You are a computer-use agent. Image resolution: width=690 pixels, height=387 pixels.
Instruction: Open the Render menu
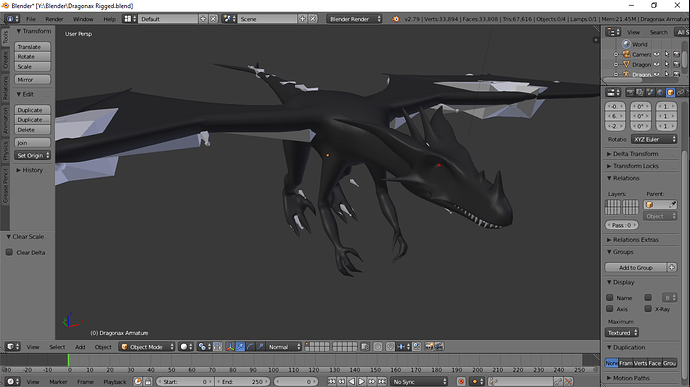pyautogui.click(x=54, y=19)
